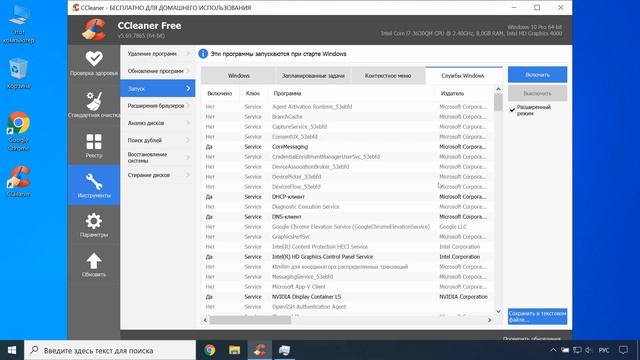The width and height of the screenshot is (640, 360).
Task: Open Drive Wiper (Стирание дисков)
Action: (158, 175)
